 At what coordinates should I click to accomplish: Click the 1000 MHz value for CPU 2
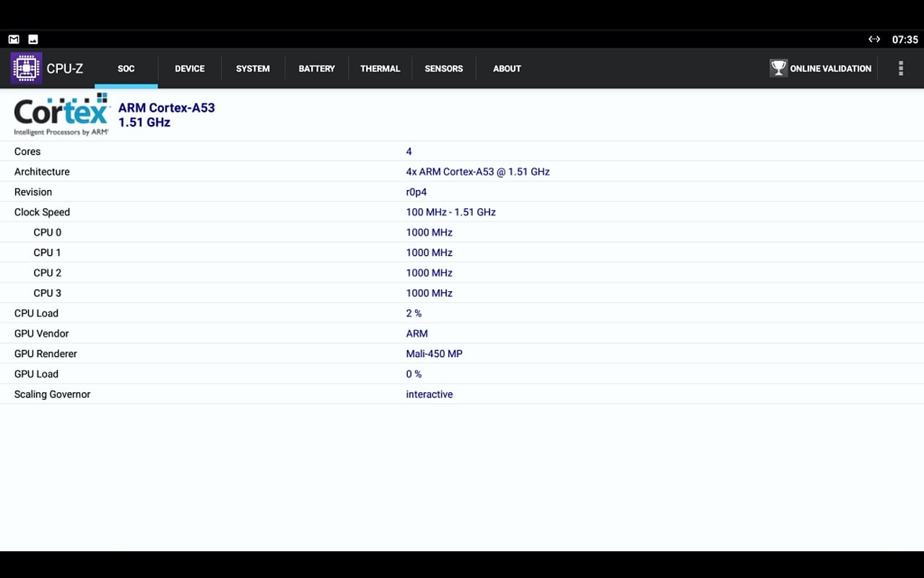pos(430,273)
